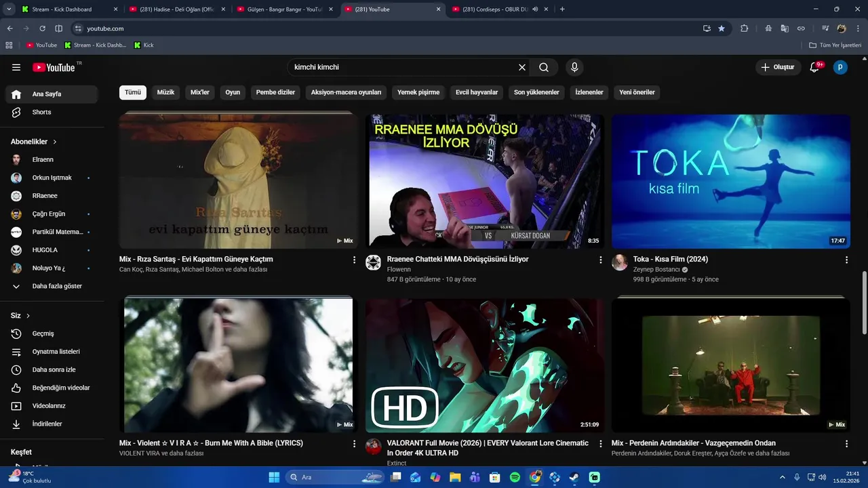The height and width of the screenshot is (488, 868).
Task: Open Shorts from the sidebar
Action: click(x=52, y=112)
